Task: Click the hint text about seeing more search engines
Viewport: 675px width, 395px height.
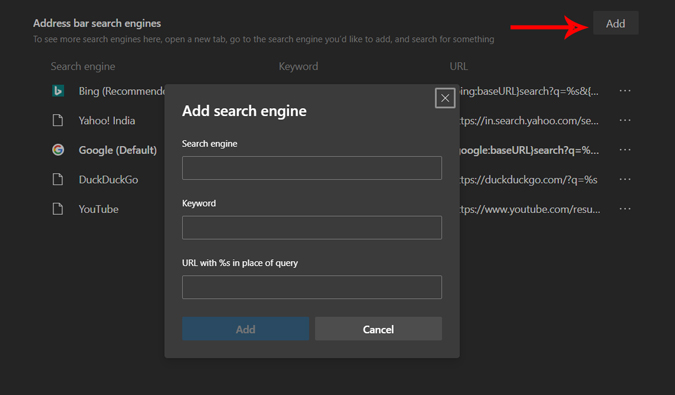Action: (263, 39)
